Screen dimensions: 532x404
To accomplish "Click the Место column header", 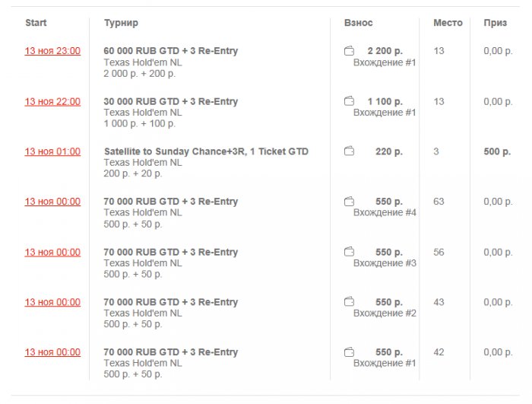I will [448, 23].
